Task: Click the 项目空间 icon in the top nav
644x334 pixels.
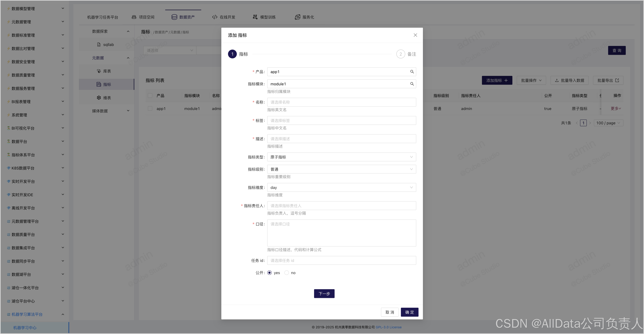Action: coord(134,17)
